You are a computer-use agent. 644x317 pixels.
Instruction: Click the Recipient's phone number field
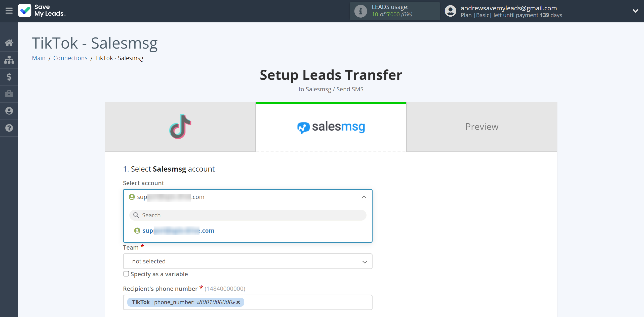248,302
